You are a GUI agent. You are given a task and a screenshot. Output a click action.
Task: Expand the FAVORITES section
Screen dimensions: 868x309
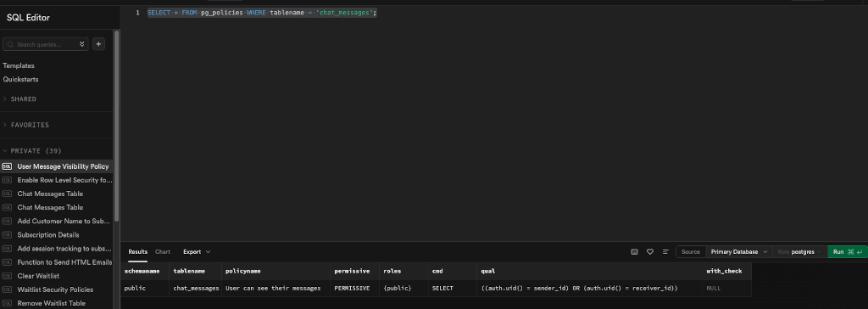25,125
